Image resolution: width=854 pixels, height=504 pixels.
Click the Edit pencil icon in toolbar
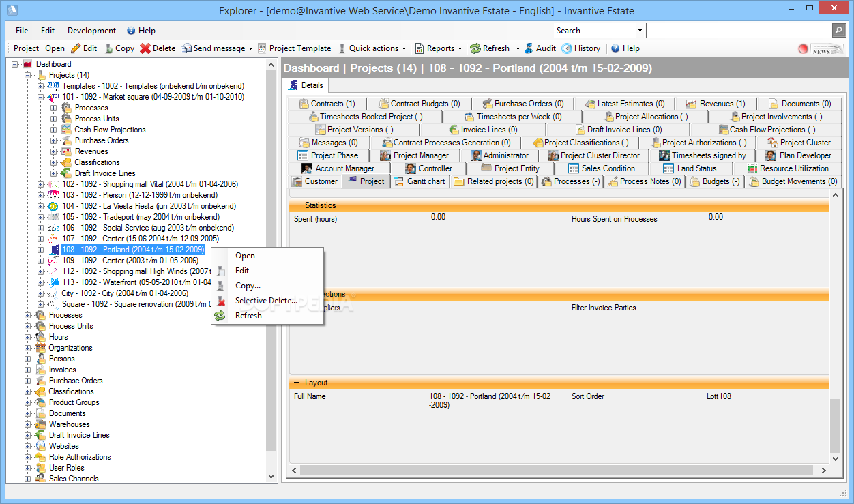tap(76, 48)
